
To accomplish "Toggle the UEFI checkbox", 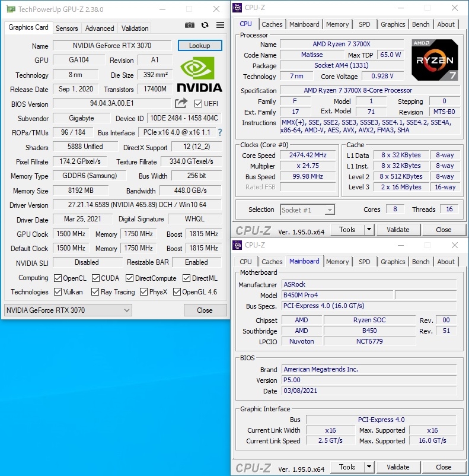I will 198,103.
